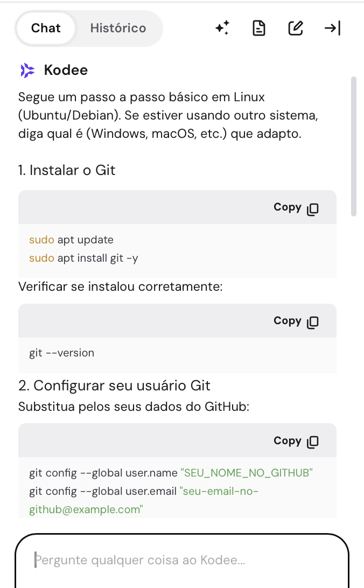
Task: Click the copy icon above git --version
Action: click(313, 321)
